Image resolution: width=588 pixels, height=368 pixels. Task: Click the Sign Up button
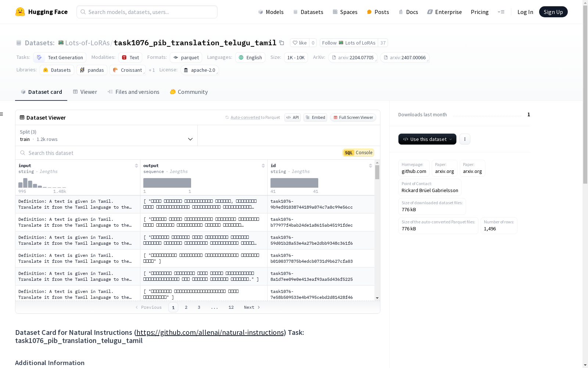point(553,12)
